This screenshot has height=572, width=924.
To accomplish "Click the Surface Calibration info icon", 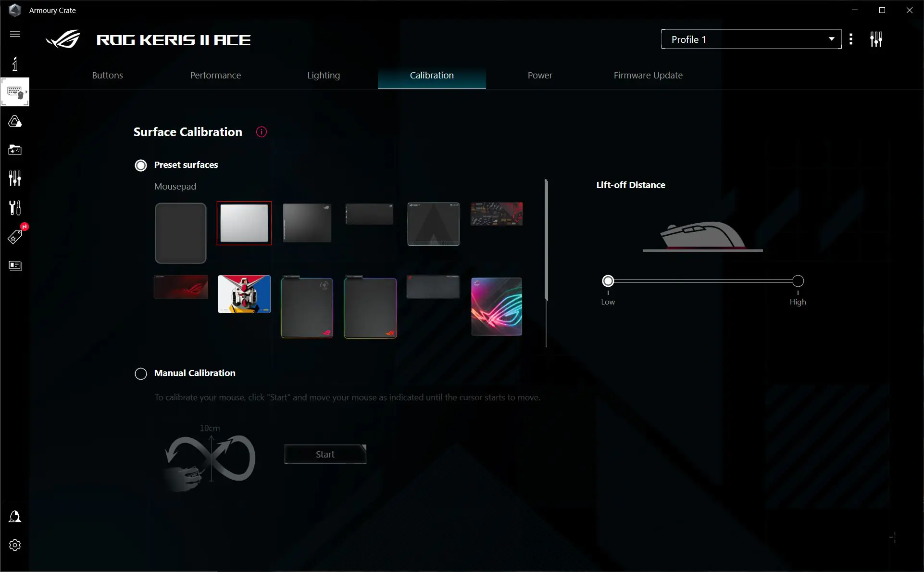I will (x=262, y=132).
